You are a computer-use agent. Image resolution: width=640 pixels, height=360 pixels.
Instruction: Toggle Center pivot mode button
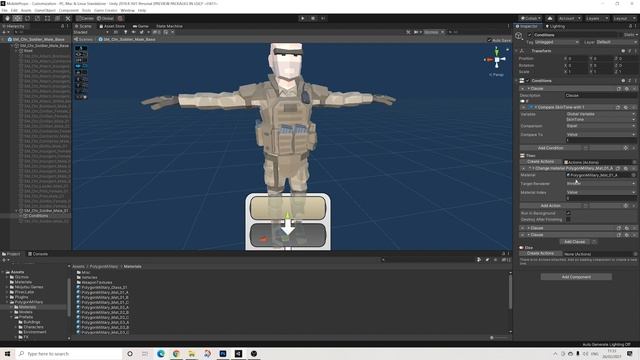pos(85,18)
